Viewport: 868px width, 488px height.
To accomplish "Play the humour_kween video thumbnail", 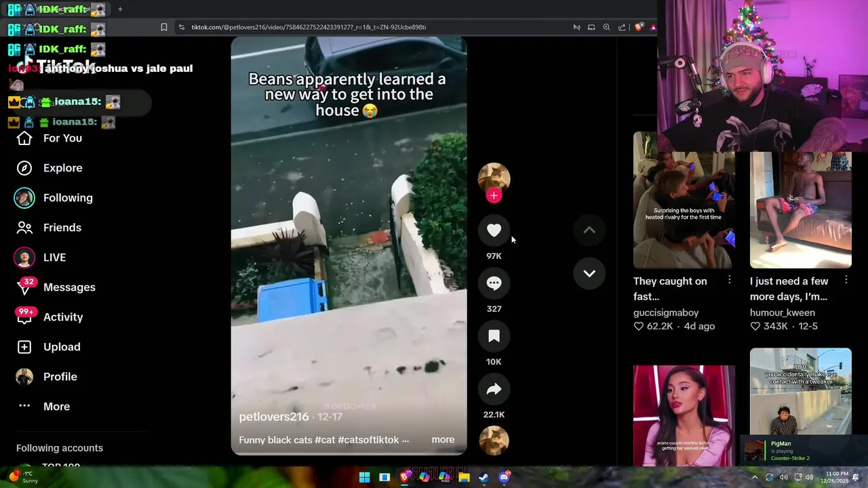I will pyautogui.click(x=801, y=209).
